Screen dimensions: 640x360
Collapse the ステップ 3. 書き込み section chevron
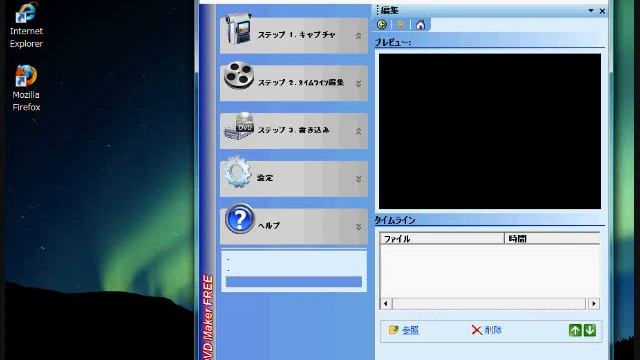coord(358,131)
